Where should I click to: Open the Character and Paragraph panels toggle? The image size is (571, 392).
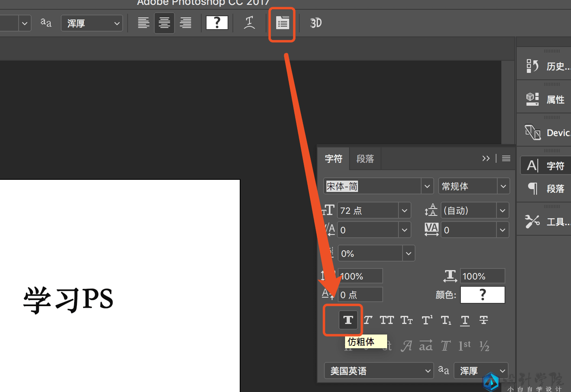coord(282,23)
